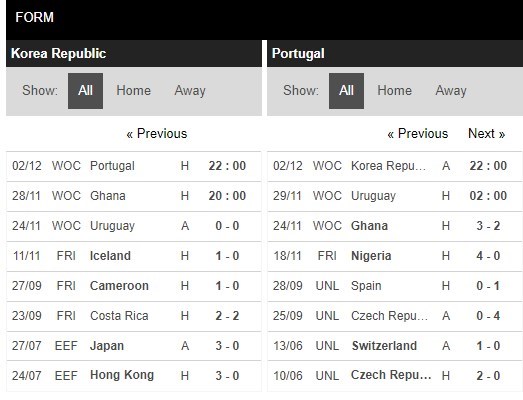Open the Iceland 1 - 0 friendly result

tap(133, 256)
